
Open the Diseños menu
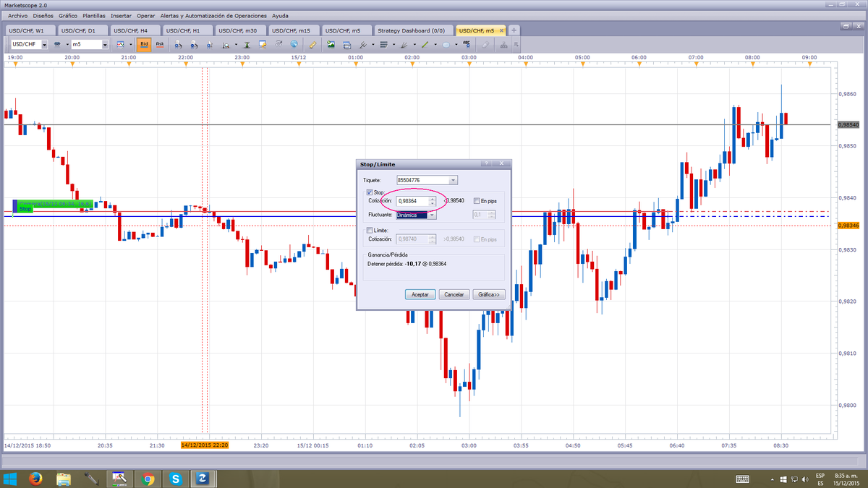tap(43, 15)
